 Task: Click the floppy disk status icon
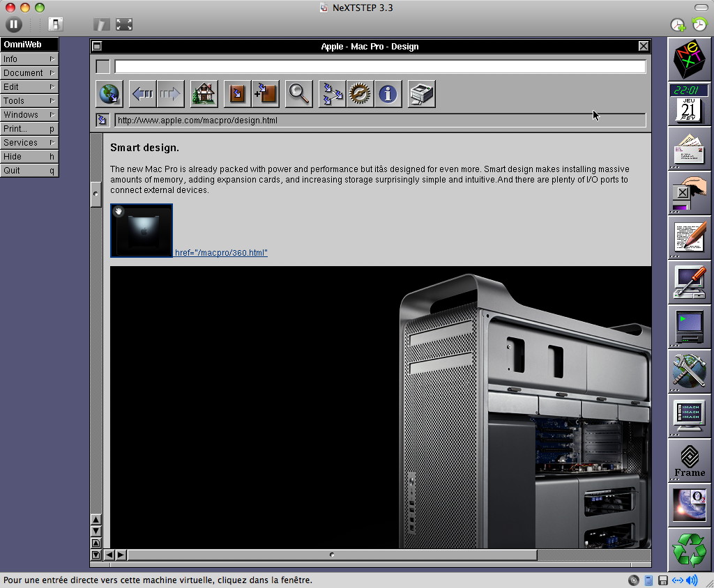[663, 580]
